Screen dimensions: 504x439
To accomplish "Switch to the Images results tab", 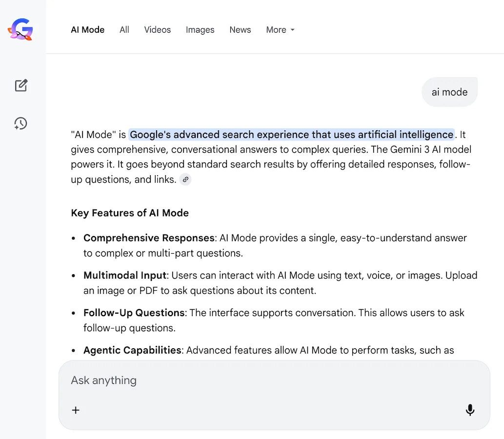I will (200, 30).
